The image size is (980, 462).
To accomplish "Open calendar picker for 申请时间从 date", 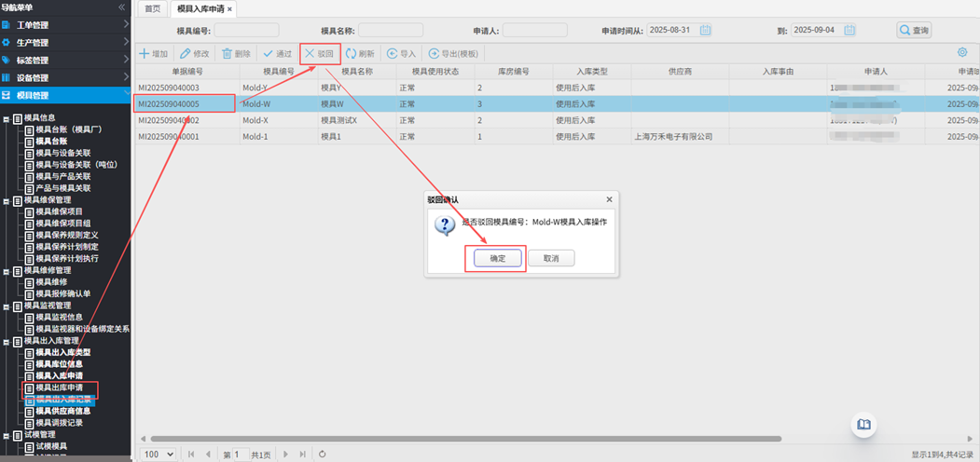I will coord(705,31).
